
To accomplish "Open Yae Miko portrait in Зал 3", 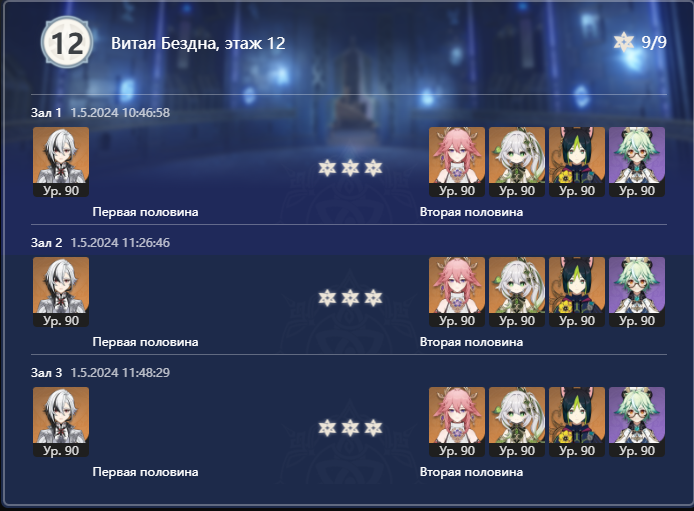I will point(457,422).
